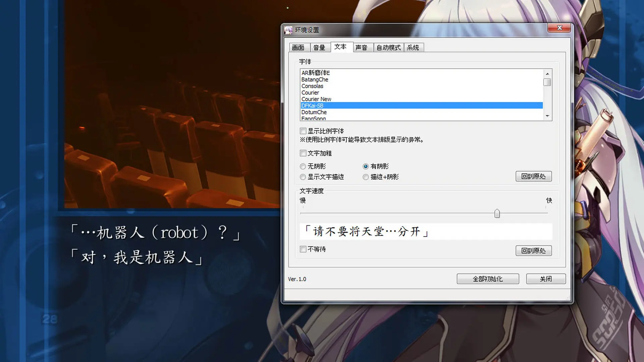Click 回到原处 in the 字体 section
The image size is (644, 362).
pos(534,176)
